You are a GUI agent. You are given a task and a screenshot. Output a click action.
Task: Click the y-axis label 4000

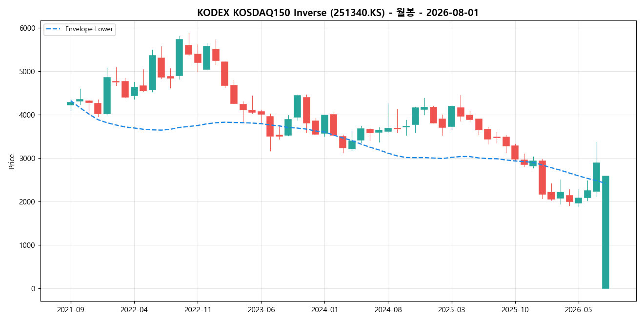point(27,115)
